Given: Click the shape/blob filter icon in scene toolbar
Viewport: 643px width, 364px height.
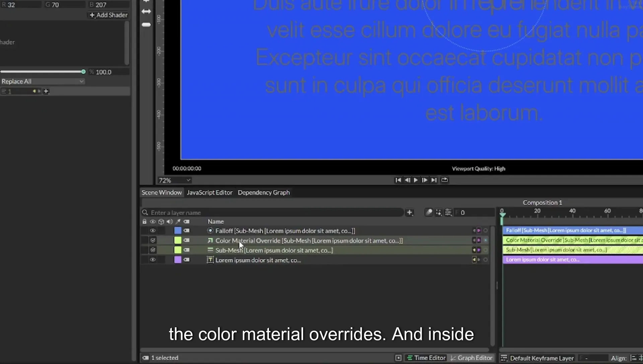Looking at the screenshot, I should click(x=429, y=212).
